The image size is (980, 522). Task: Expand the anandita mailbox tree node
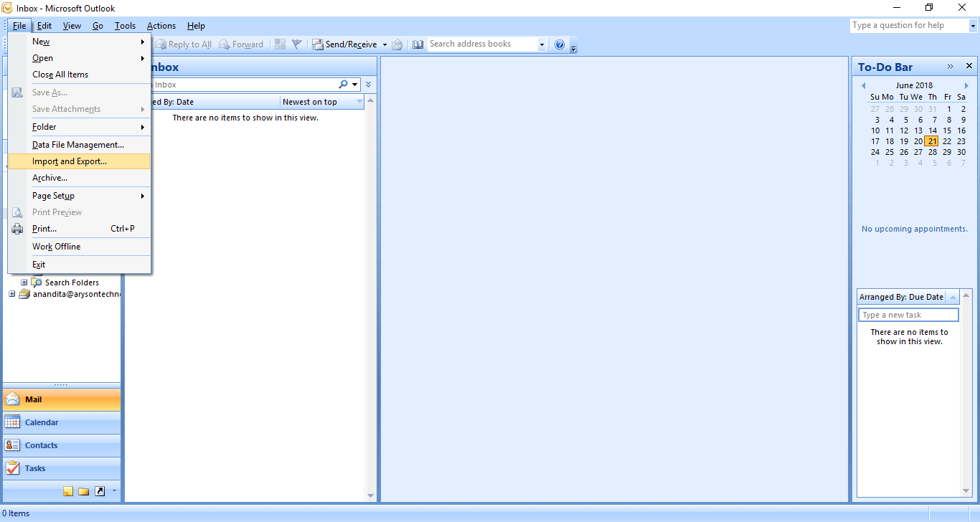11,294
